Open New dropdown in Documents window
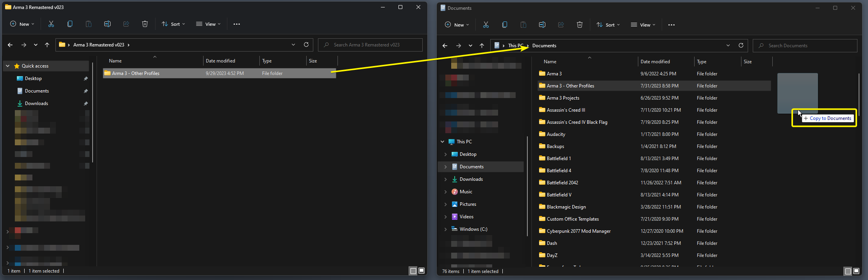Screen dimensions: 868x280 pos(457,25)
